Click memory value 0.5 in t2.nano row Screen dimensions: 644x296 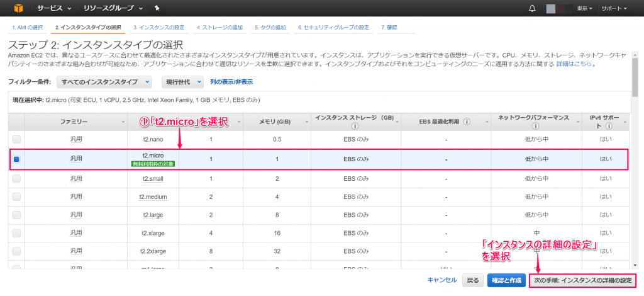(x=277, y=139)
